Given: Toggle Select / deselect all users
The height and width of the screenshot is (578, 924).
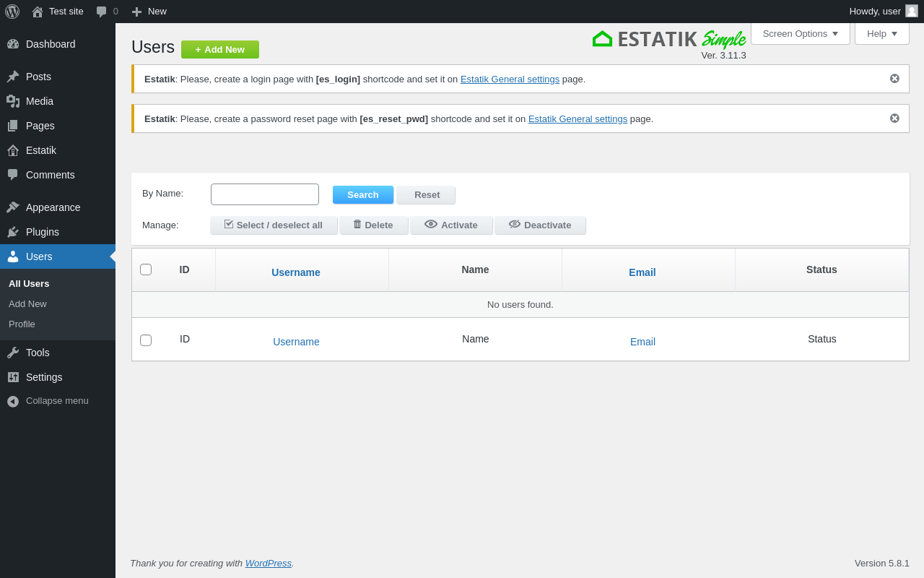Looking at the screenshot, I should pyautogui.click(x=274, y=225).
